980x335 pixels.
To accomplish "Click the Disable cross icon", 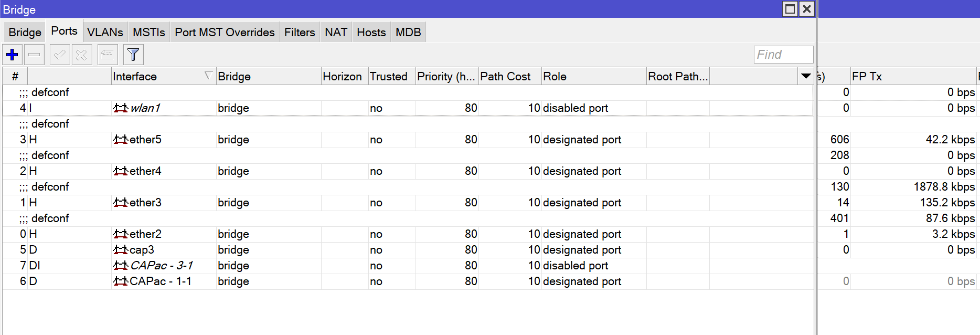I will coord(81,55).
